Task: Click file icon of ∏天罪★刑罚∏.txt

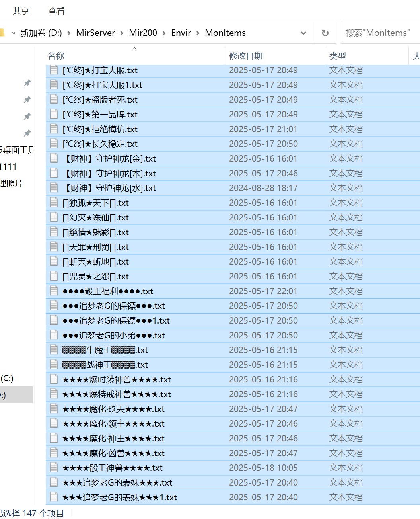Action: click(x=54, y=247)
